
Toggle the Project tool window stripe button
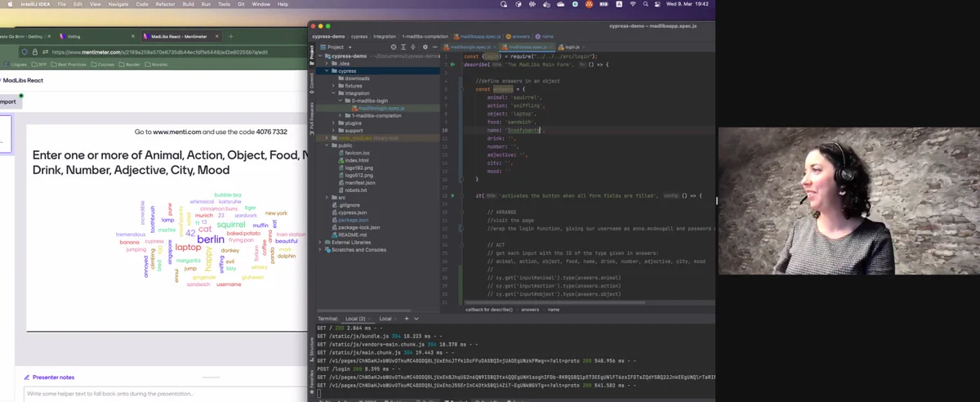pos(311,54)
